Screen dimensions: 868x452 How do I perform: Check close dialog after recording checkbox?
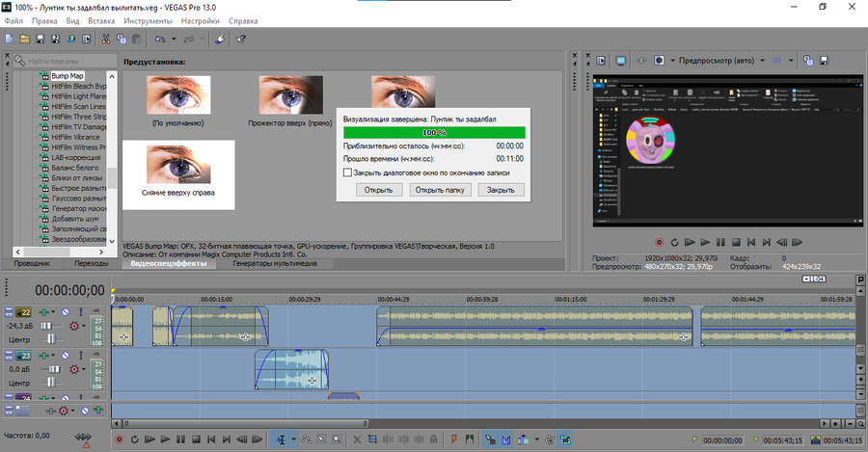coord(347,173)
